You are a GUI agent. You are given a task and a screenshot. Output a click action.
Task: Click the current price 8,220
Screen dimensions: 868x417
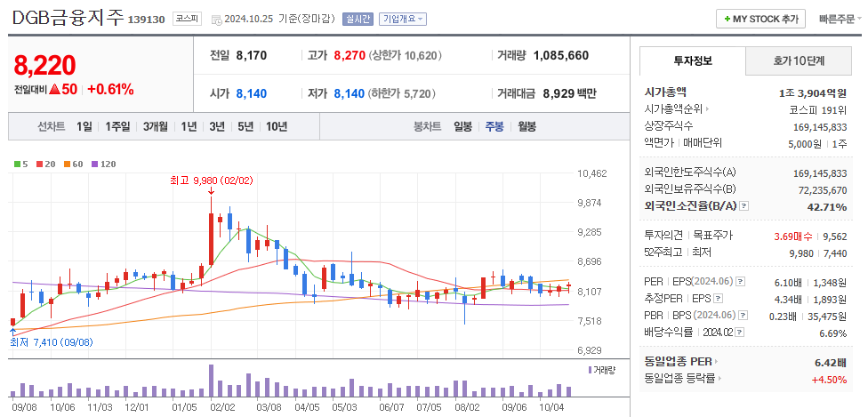click(x=44, y=65)
